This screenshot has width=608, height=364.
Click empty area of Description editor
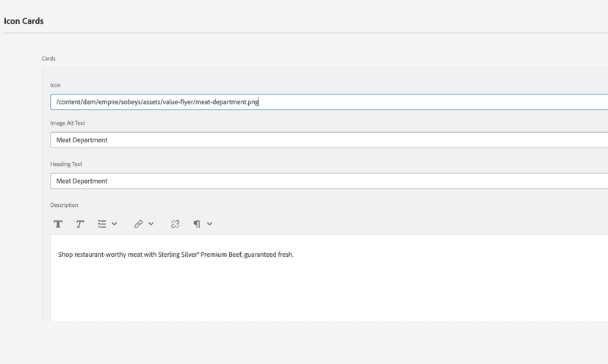[329, 294]
